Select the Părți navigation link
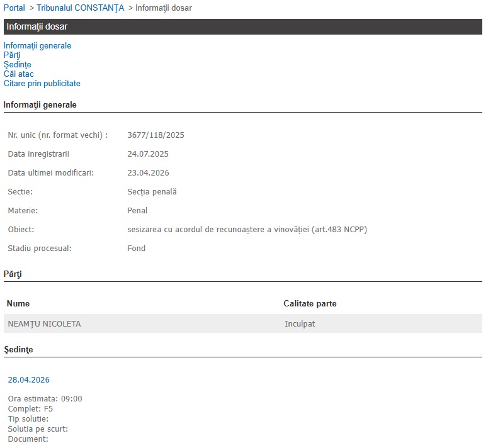 click(x=12, y=55)
